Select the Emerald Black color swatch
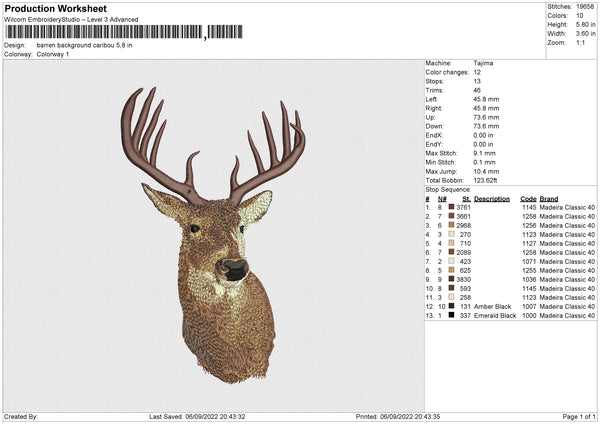Viewport: 600px width, 424px height. click(x=452, y=315)
